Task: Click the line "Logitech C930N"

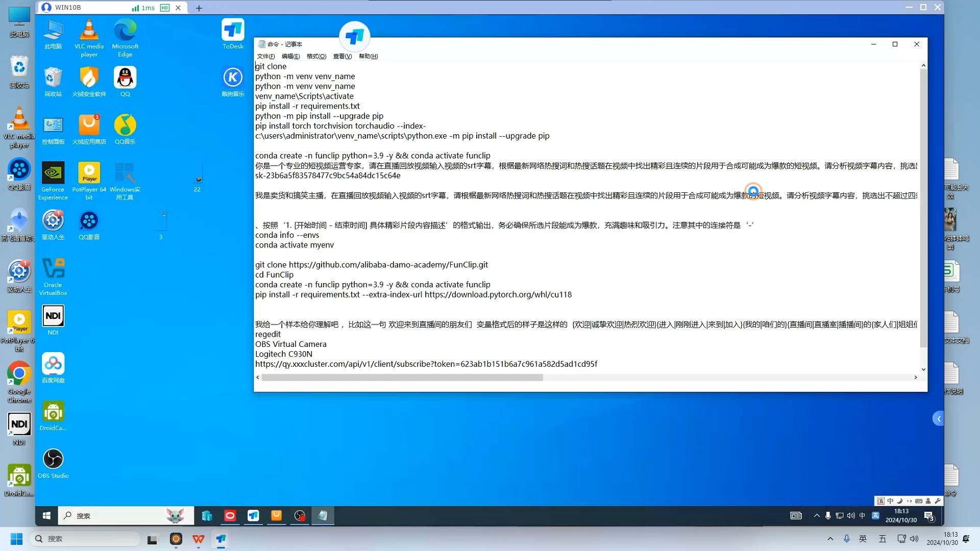Action: (x=284, y=354)
